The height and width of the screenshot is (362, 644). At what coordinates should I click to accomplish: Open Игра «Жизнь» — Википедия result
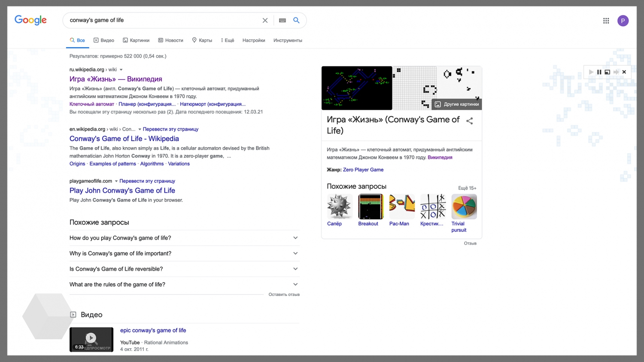click(x=116, y=79)
